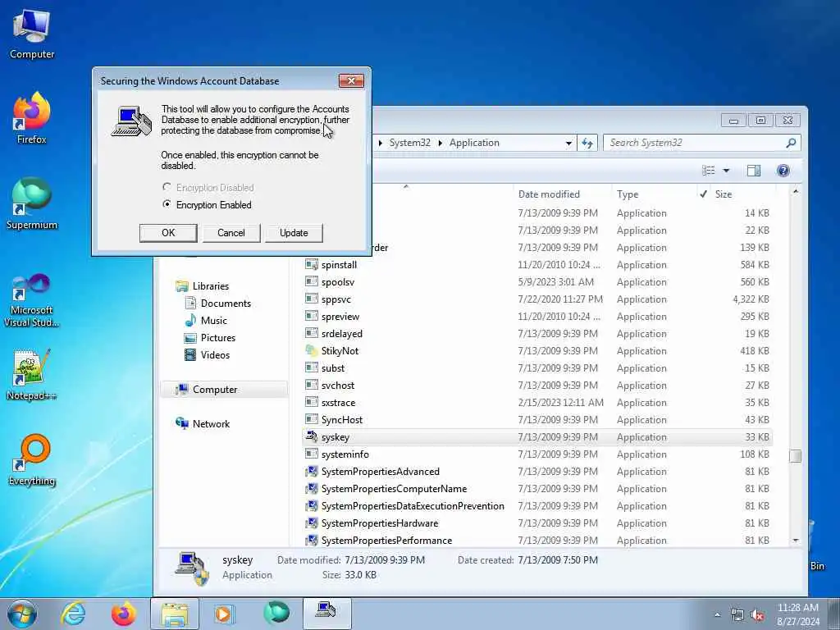
Task: Select the svchost application
Action: [337, 386]
